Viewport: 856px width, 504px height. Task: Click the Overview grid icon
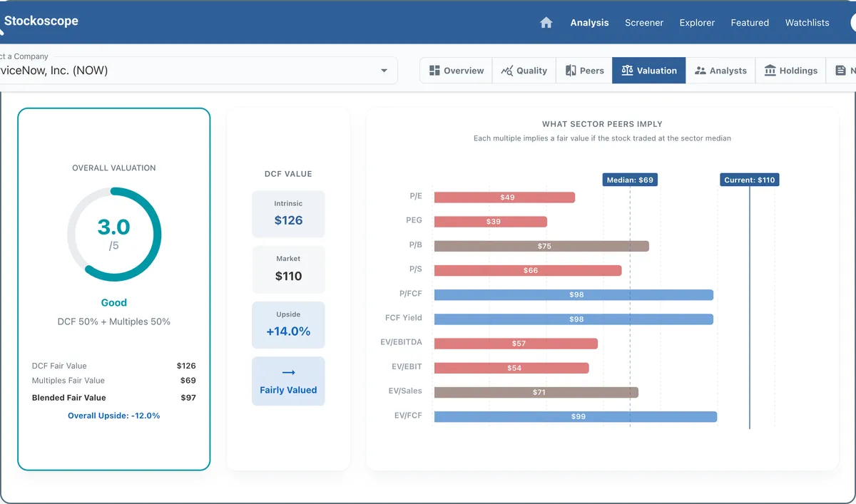(x=434, y=71)
